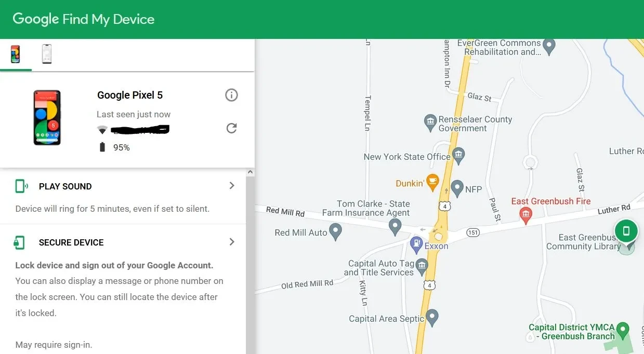The width and height of the screenshot is (644, 354).
Task: Expand the Play Sound chevron arrow
Action: pos(232,185)
